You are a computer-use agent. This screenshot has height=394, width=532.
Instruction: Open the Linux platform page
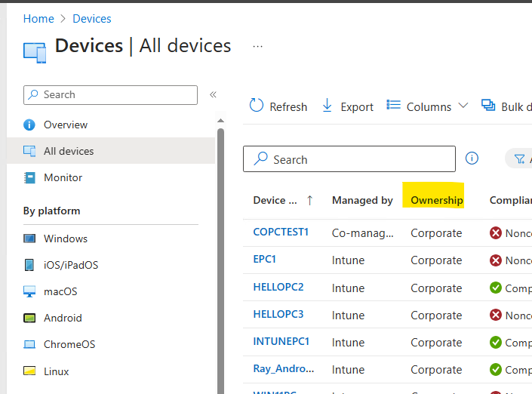click(57, 371)
